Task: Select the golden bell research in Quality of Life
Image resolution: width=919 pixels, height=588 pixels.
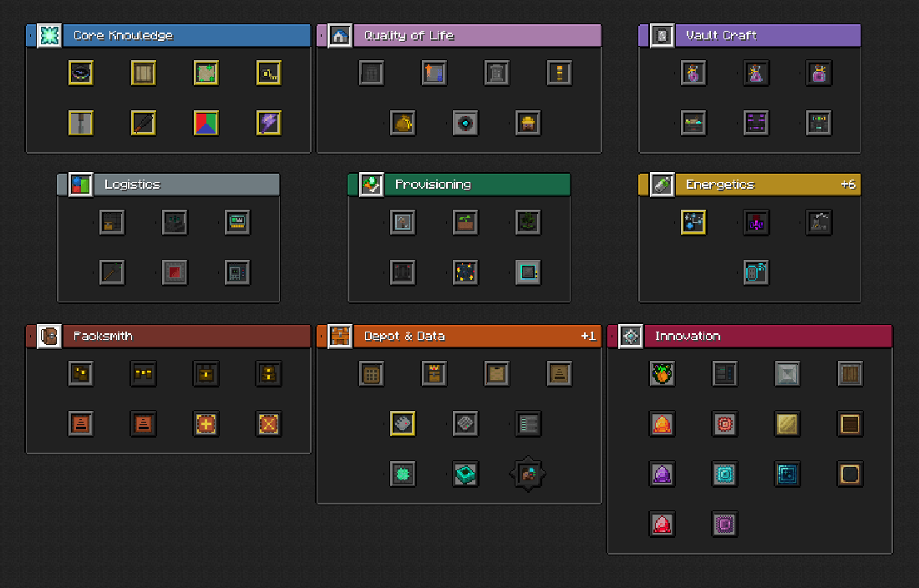Action: tap(403, 124)
